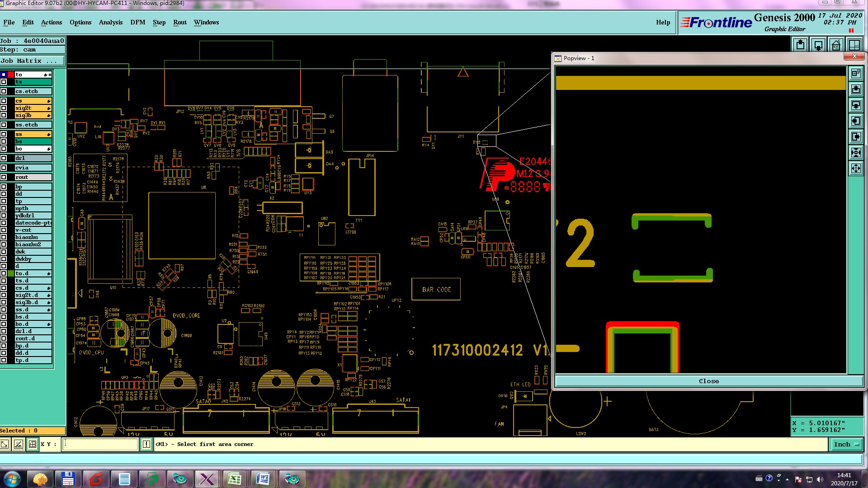868x488 pixels.
Task: Click the red color swatch of to layer
Action: pyautogui.click(x=11, y=75)
